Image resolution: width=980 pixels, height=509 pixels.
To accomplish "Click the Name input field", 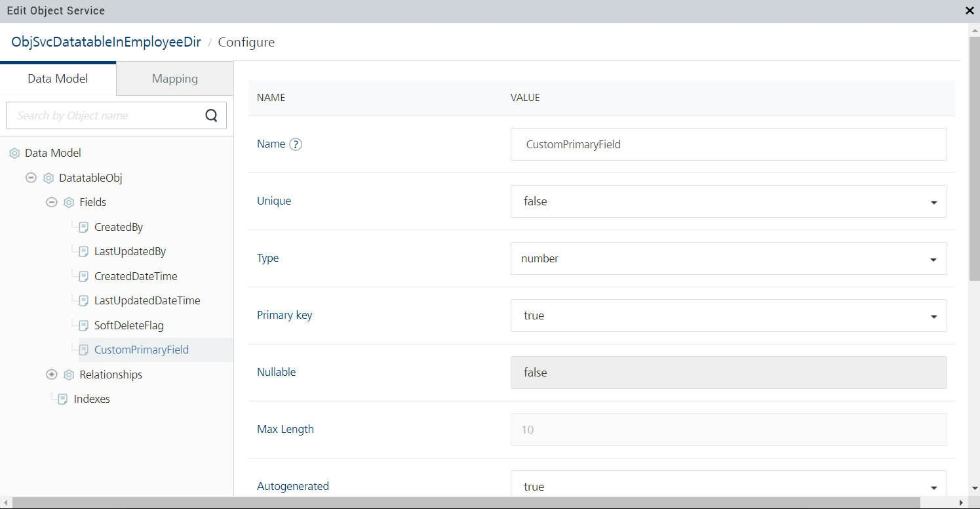I will [x=728, y=144].
